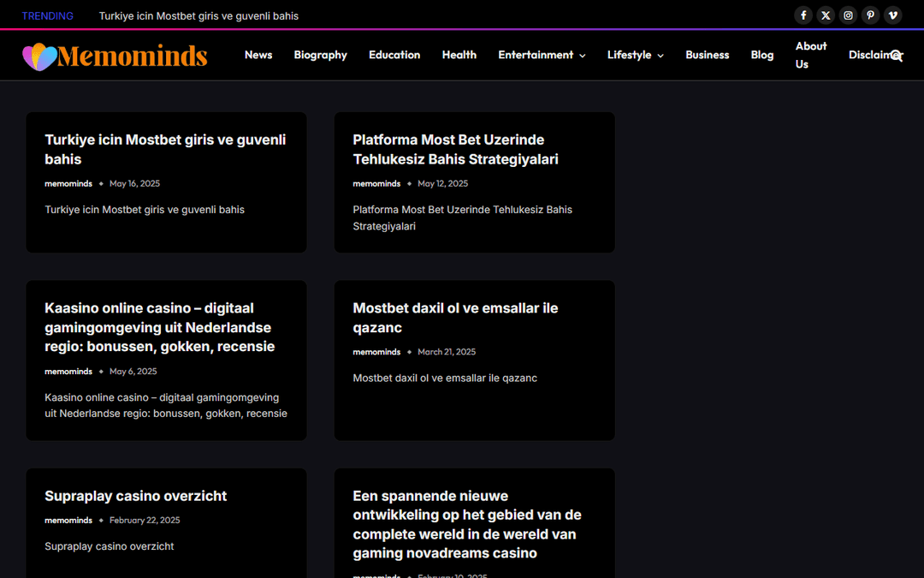Open article 'Platforma Most Bet Uzerinde Tehlukesiz Bahis'

(x=455, y=149)
